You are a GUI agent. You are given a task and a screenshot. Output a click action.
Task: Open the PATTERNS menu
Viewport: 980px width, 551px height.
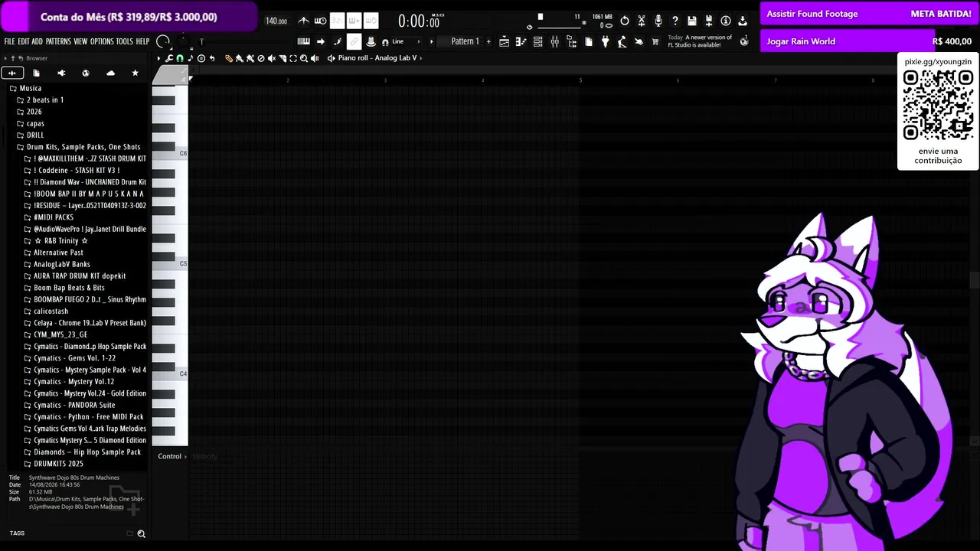58,41
